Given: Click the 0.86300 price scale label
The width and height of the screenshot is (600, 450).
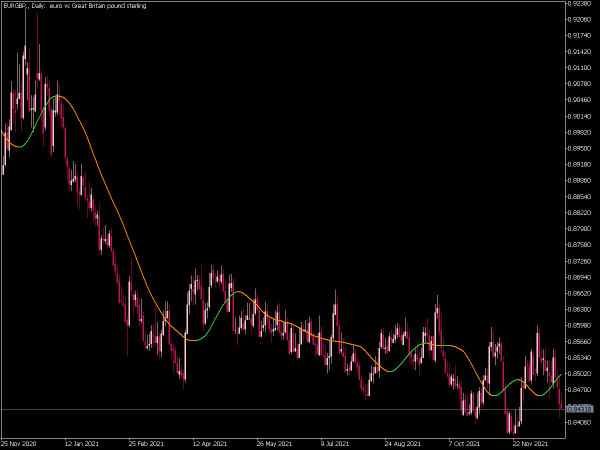Looking at the screenshot, I should [x=580, y=310].
